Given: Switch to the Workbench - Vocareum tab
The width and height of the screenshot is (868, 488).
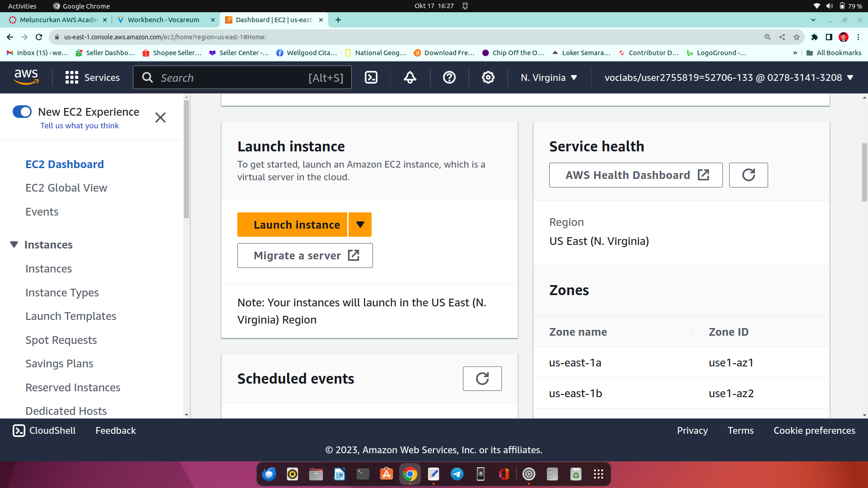Looking at the screenshot, I should tap(163, 20).
